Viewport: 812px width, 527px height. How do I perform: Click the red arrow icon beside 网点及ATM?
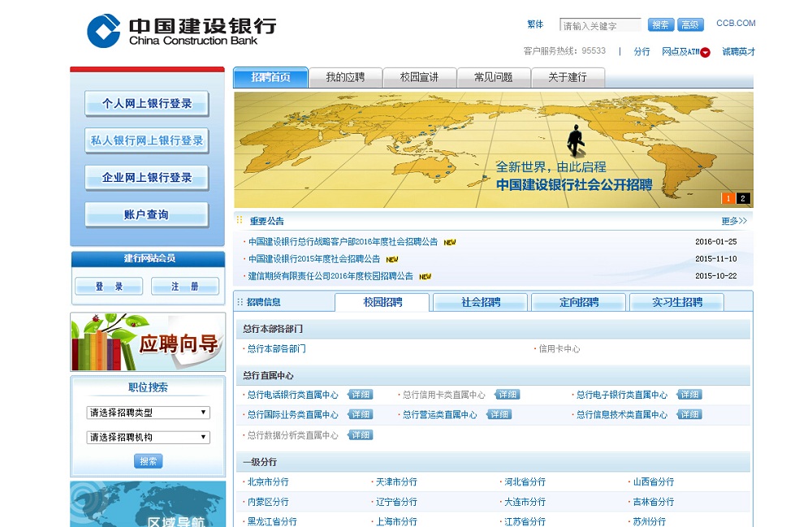click(x=705, y=53)
